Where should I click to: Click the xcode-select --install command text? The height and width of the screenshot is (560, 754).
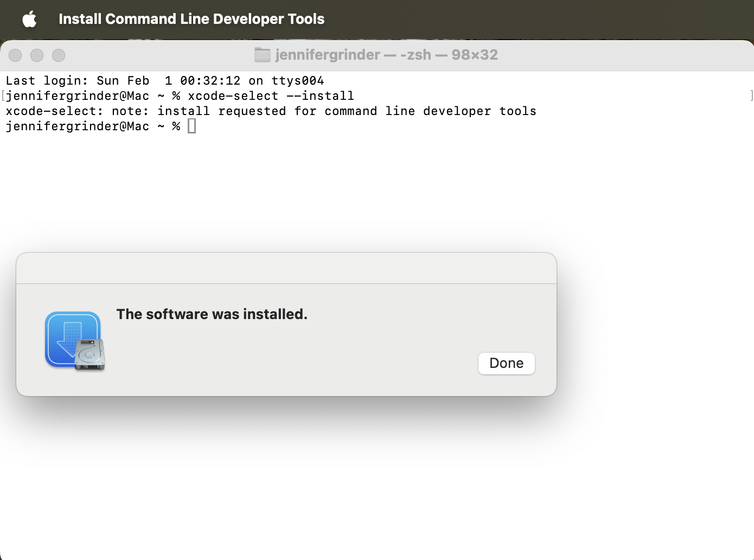click(x=271, y=96)
